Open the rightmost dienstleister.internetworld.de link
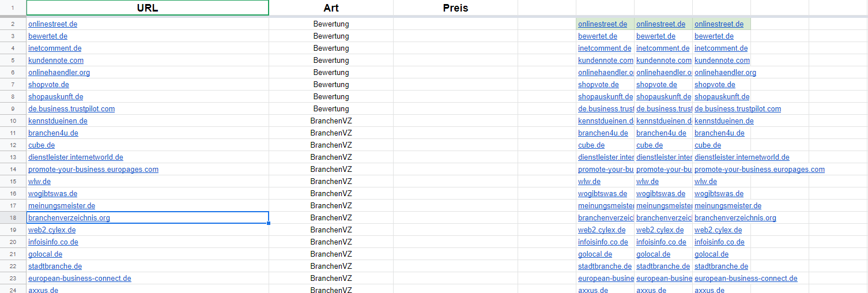This screenshot has height=293, width=868. tap(742, 157)
